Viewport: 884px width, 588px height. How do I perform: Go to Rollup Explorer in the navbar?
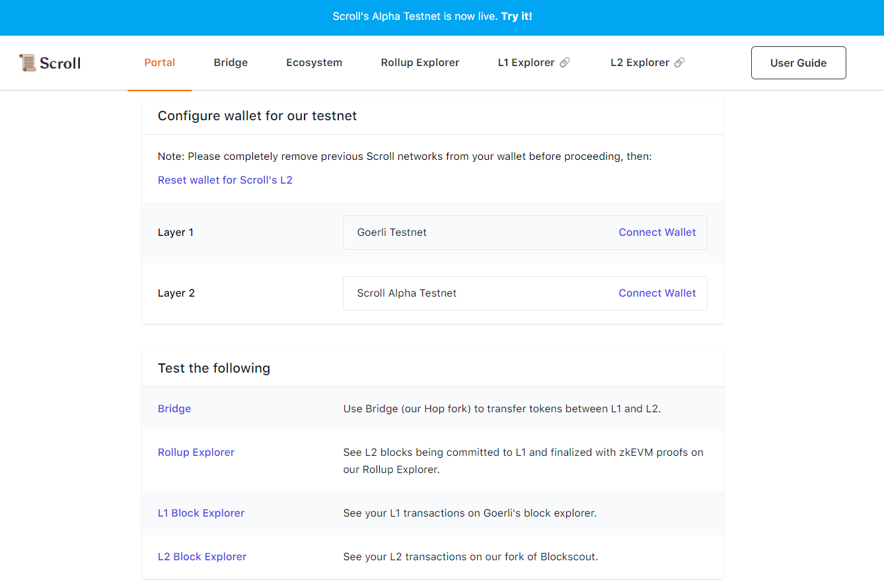pyautogui.click(x=420, y=63)
